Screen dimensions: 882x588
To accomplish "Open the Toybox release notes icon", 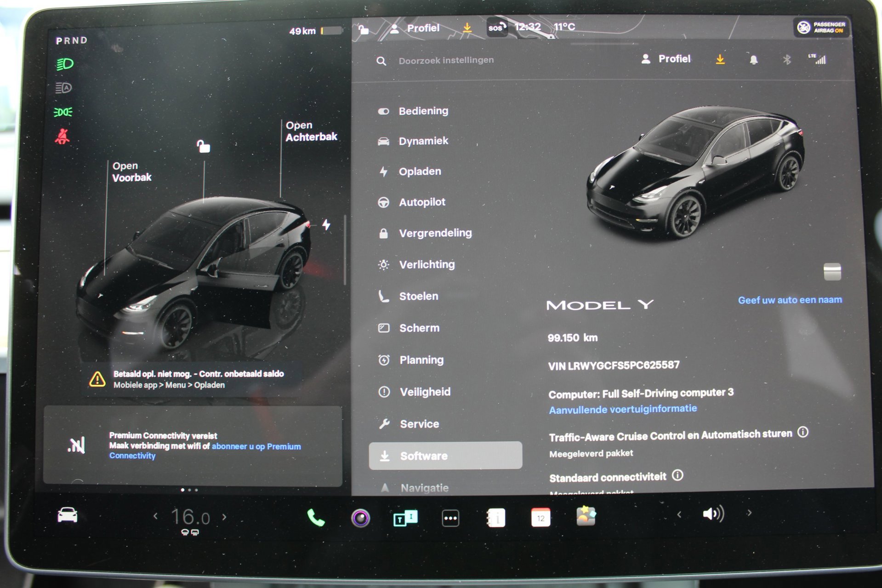I will pyautogui.click(x=405, y=518).
